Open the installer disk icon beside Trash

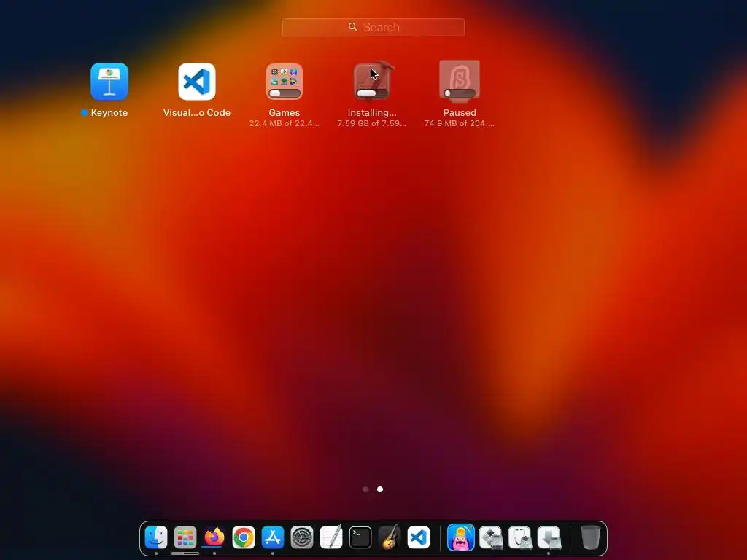click(549, 537)
